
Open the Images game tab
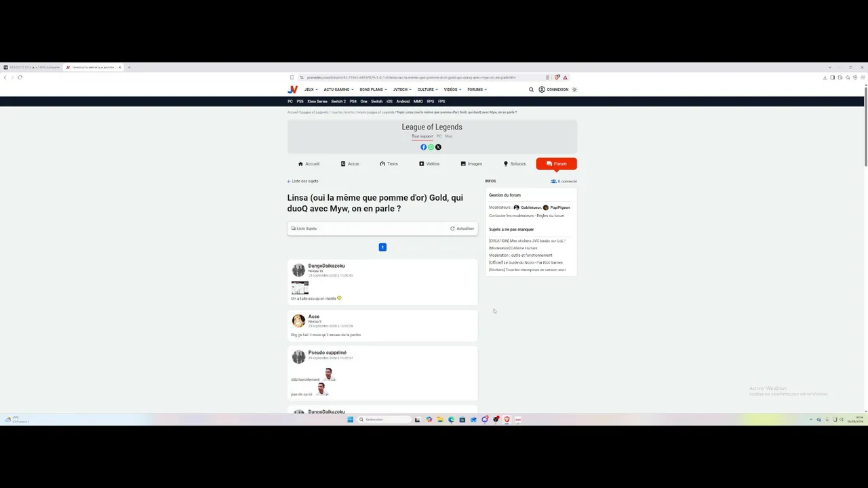471,164
